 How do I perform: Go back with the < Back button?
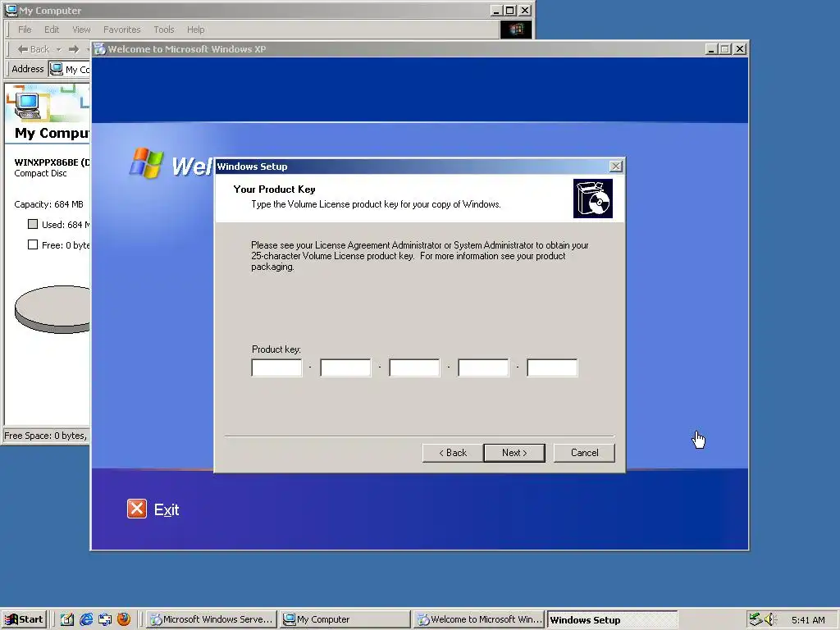pyautogui.click(x=453, y=453)
